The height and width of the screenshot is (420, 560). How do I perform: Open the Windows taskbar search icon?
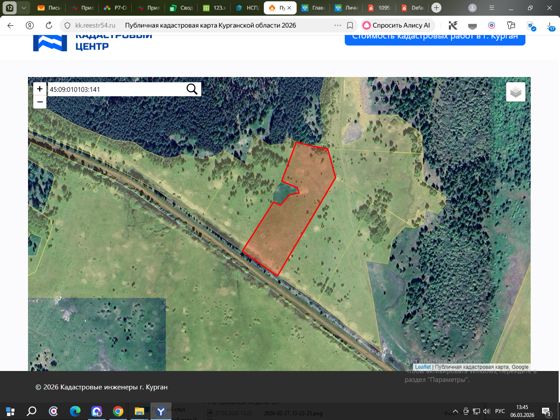32,411
